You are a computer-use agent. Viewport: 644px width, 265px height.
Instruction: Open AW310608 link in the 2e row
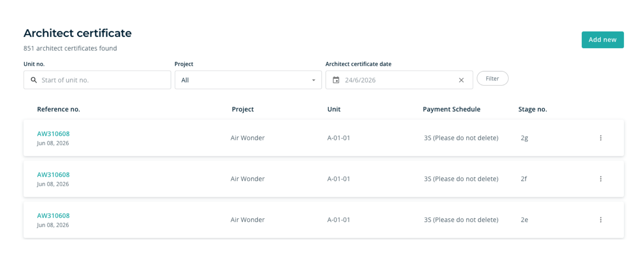(x=53, y=216)
